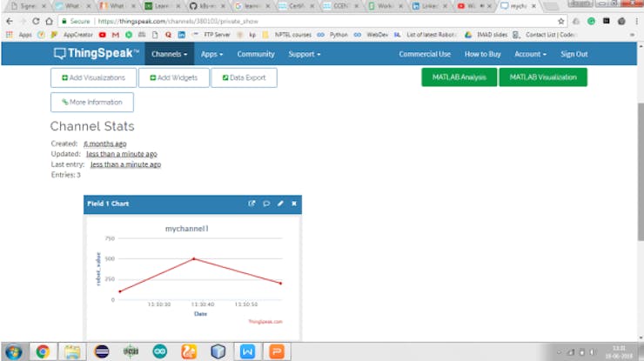644x361 pixels.
Task: Click the Created '6 months ago' timestamp
Action: click(x=105, y=144)
